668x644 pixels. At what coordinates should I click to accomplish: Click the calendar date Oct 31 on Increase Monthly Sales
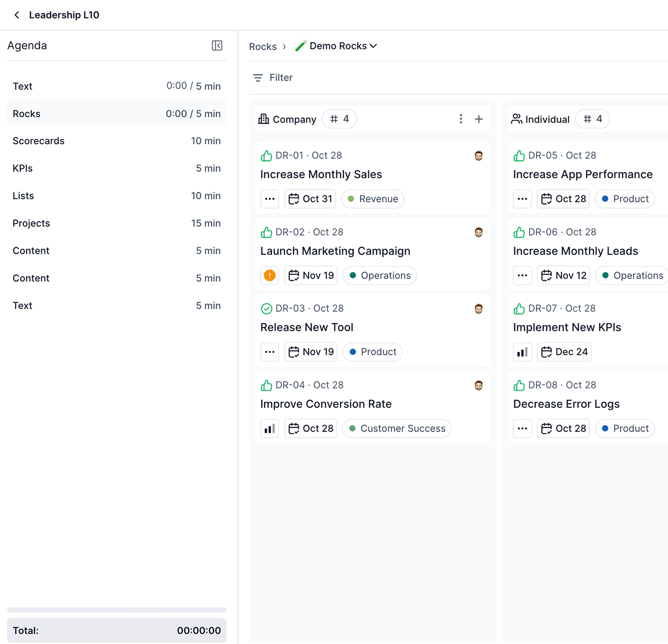pyautogui.click(x=310, y=199)
